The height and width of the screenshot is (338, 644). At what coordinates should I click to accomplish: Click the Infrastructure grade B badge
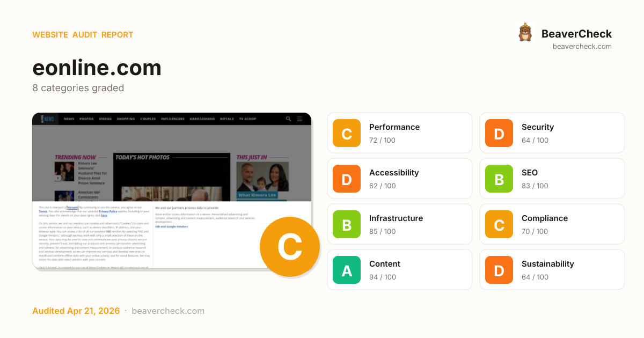[x=347, y=224]
